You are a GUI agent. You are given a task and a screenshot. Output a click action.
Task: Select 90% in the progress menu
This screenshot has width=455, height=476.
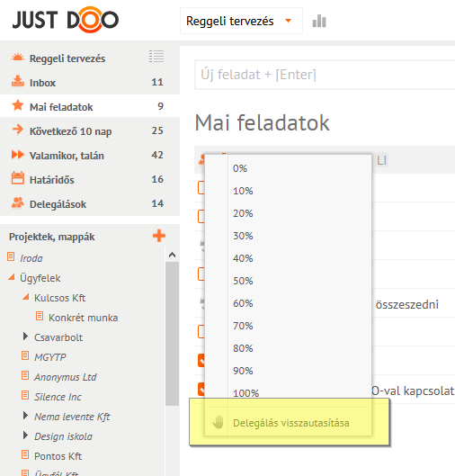point(243,371)
